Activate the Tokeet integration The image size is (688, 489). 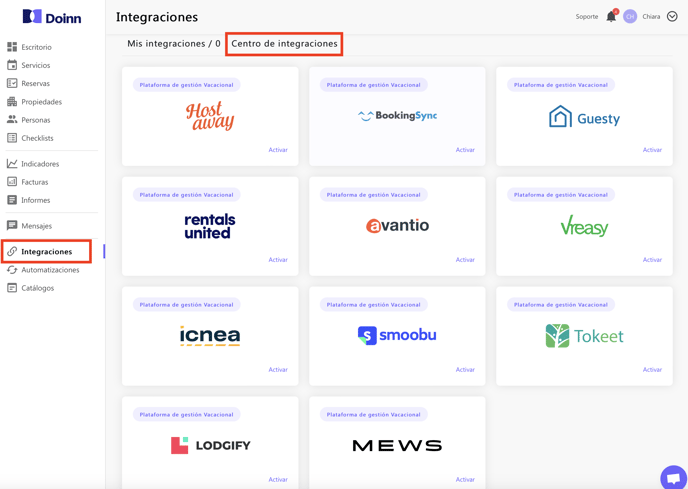pyautogui.click(x=652, y=370)
